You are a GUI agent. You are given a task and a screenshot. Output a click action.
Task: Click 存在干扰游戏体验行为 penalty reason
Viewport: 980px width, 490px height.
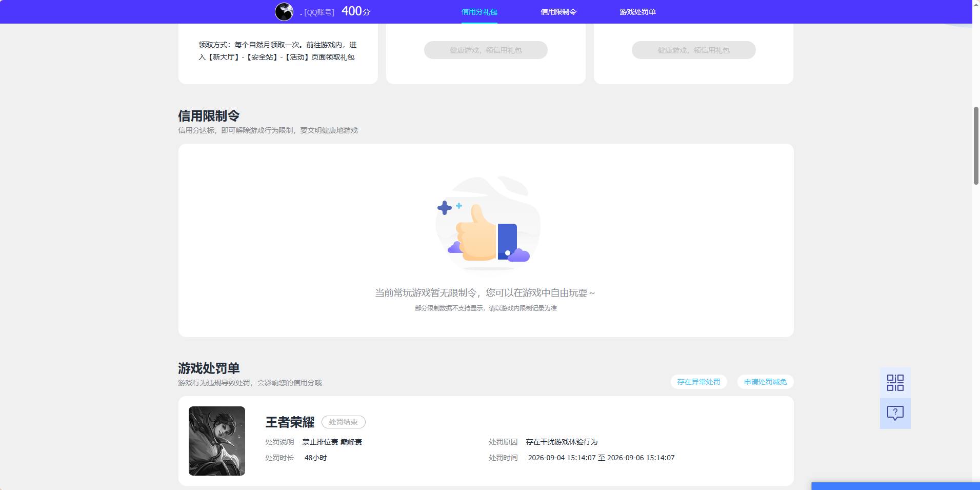tap(562, 442)
